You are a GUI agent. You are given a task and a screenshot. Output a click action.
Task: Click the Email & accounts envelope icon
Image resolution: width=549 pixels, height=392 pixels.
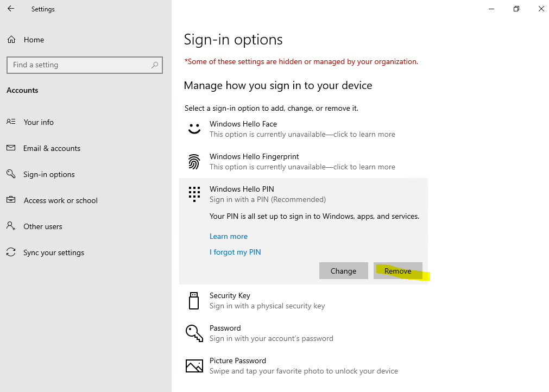coord(11,148)
